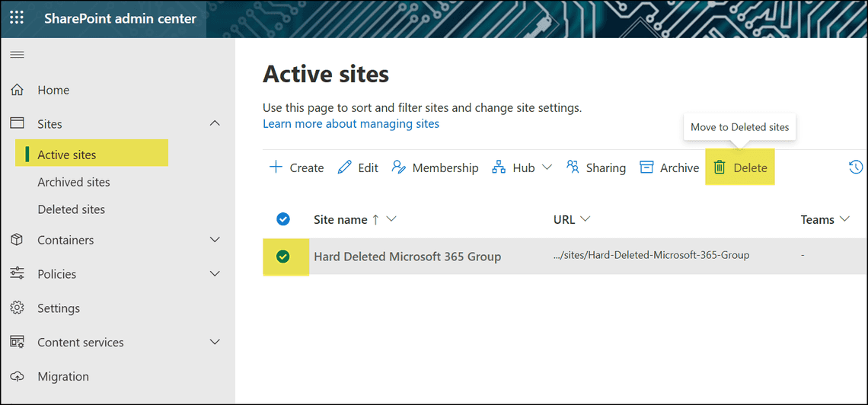Open the Teams column dropdown

[x=844, y=220]
